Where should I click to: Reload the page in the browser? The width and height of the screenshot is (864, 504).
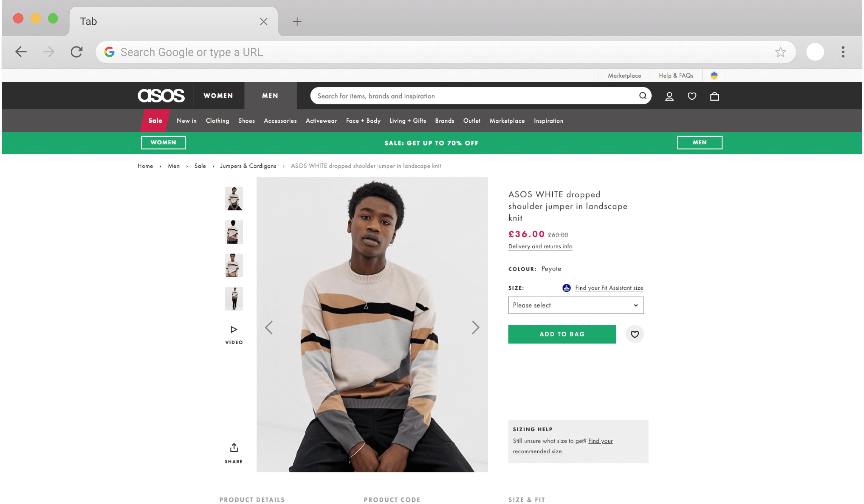tap(76, 52)
